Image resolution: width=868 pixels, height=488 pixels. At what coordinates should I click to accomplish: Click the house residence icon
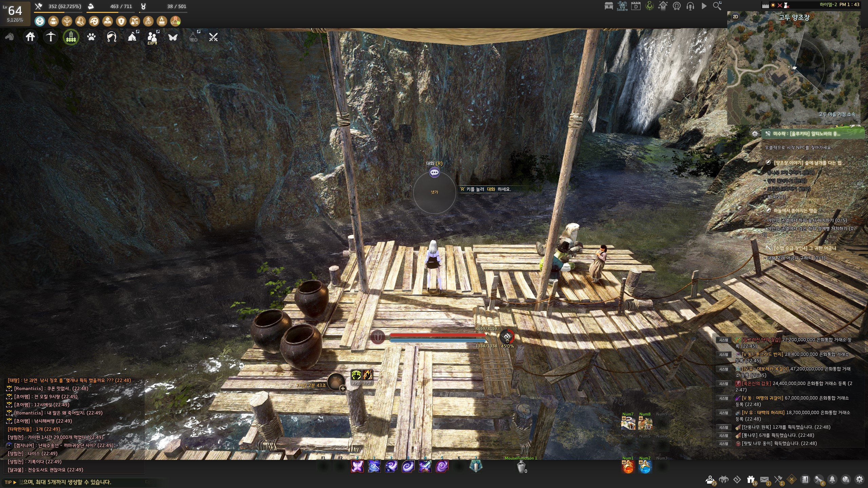coord(30,37)
